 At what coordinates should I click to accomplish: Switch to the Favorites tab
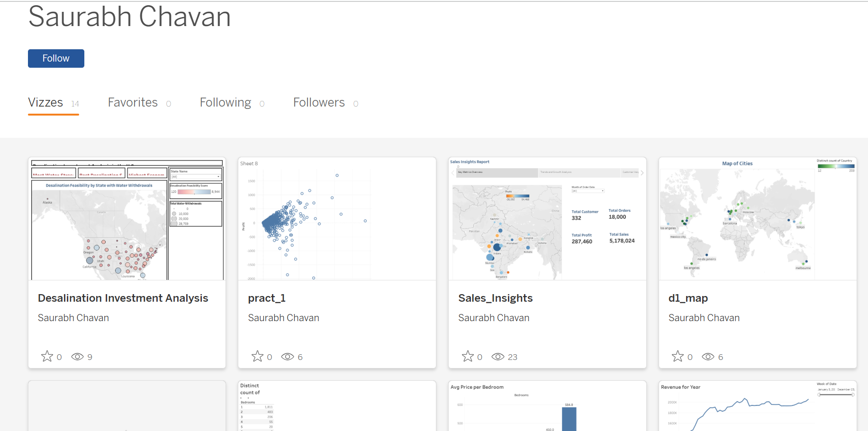133,102
